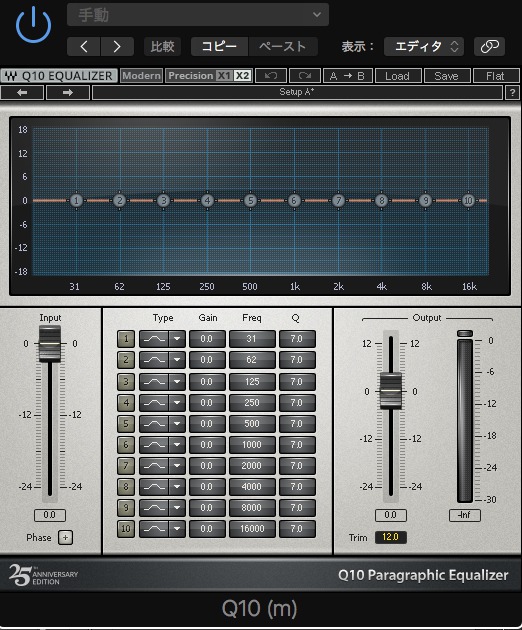
Task: Toggle band 10 on/off button
Action: pyautogui.click(x=126, y=529)
